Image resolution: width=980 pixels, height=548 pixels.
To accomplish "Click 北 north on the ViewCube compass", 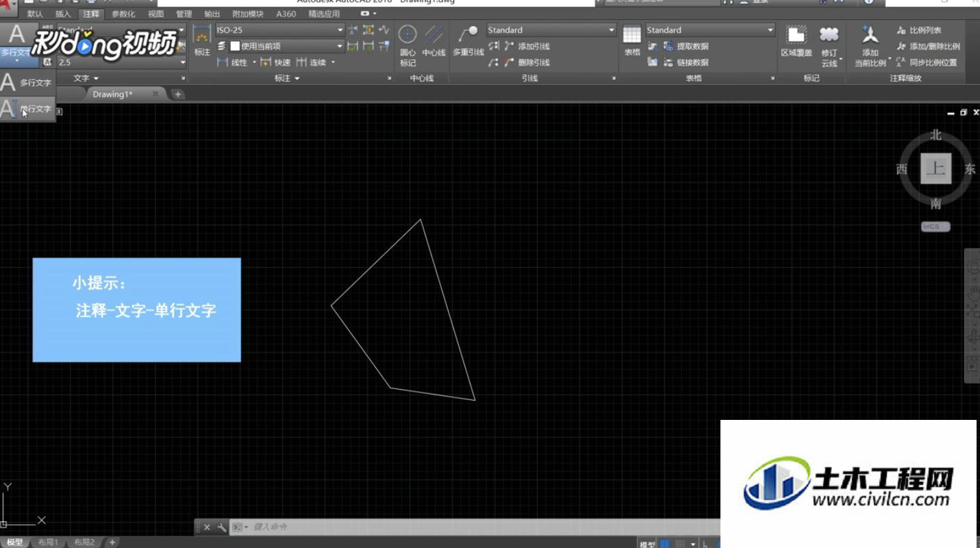I will pyautogui.click(x=935, y=135).
